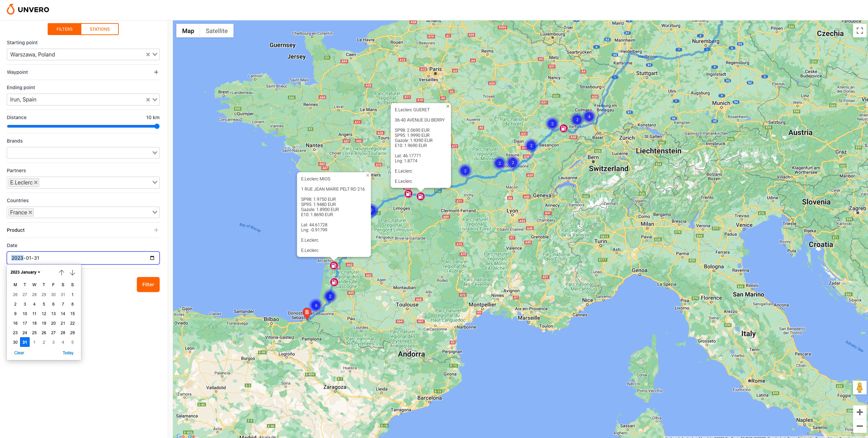Open the 2023 January month selector
Image resolution: width=868 pixels, height=438 pixels.
(25, 272)
